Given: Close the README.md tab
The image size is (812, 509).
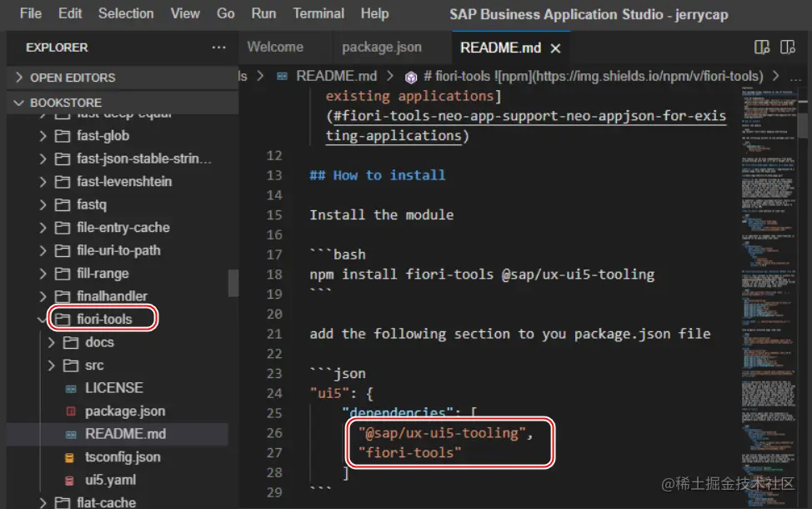Looking at the screenshot, I should 556,48.
